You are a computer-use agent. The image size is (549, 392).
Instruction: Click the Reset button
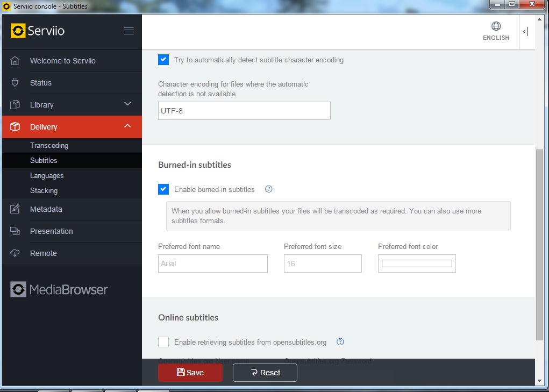click(x=265, y=373)
